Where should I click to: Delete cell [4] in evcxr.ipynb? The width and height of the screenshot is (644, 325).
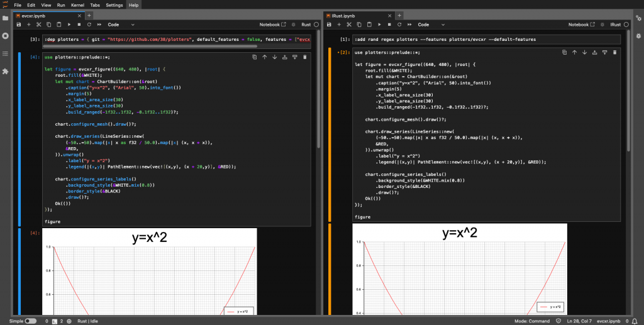coord(305,57)
